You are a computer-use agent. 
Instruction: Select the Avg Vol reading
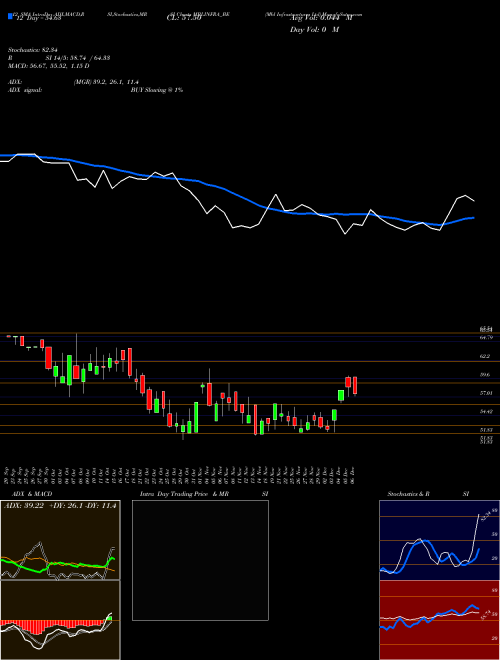(320, 18)
